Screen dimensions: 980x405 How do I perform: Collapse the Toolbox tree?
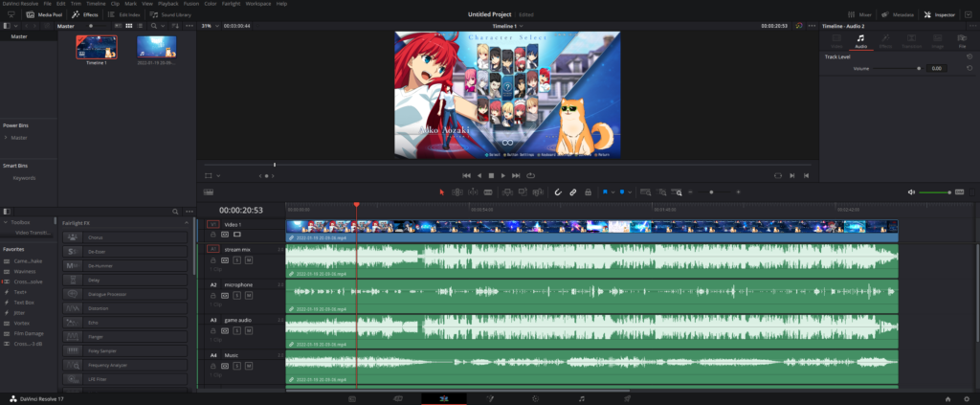pos(6,222)
